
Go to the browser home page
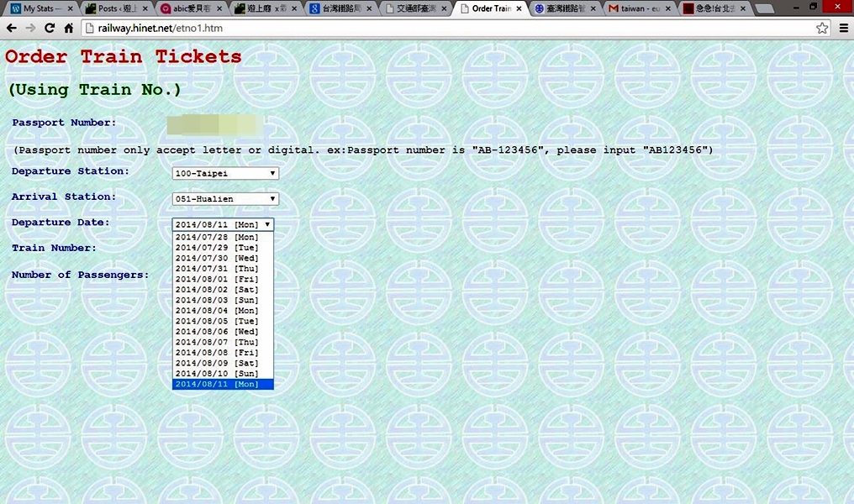coord(69,28)
